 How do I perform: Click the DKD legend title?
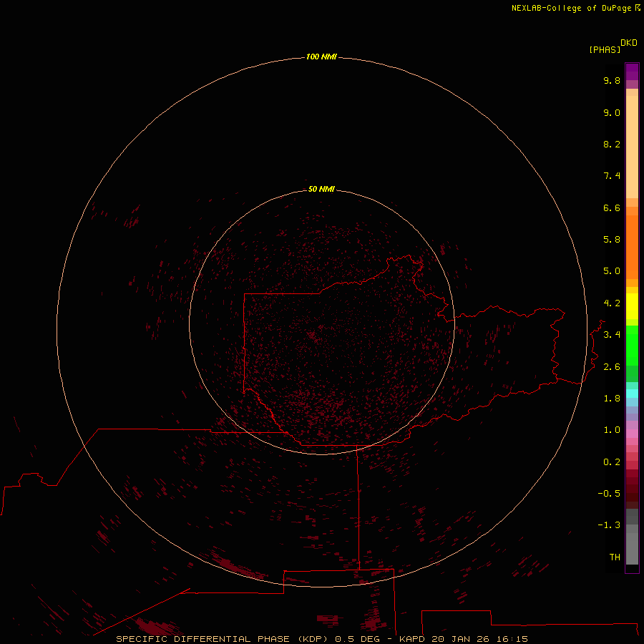click(x=629, y=42)
